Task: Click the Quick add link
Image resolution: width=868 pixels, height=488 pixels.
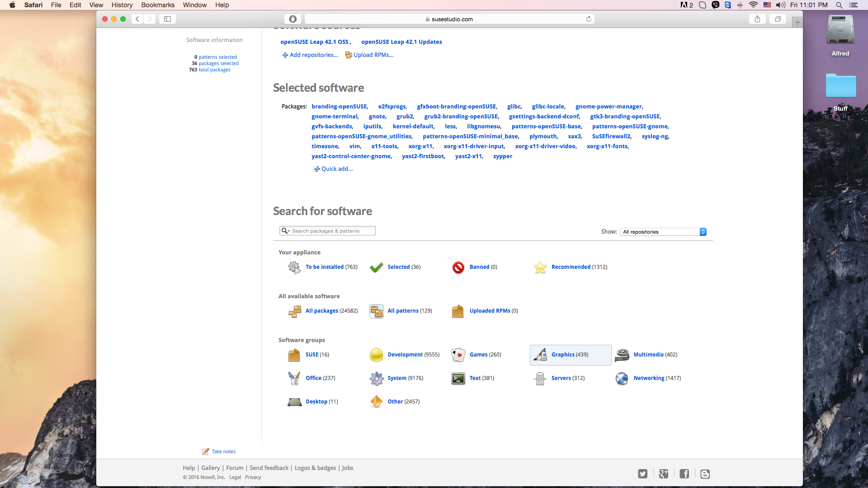Action: click(336, 169)
